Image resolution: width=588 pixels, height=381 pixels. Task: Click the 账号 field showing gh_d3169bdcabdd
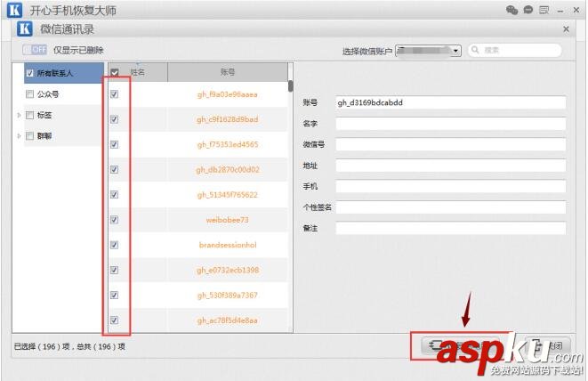click(451, 102)
